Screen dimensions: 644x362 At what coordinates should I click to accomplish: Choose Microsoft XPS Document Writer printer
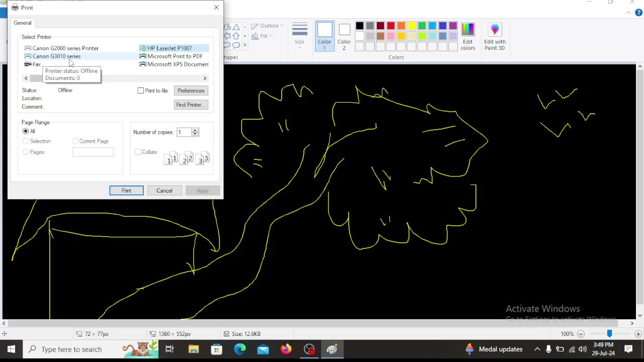pyautogui.click(x=174, y=64)
